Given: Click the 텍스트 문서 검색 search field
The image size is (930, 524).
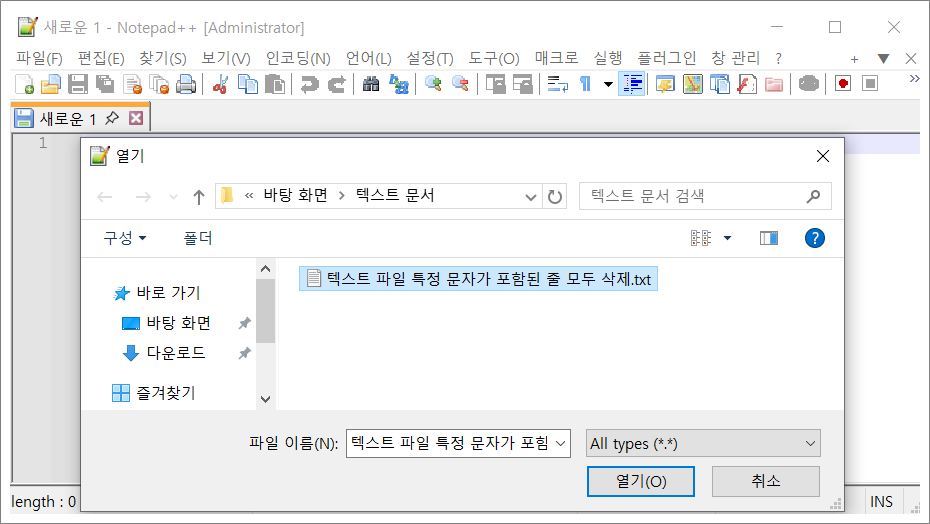Looking at the screenshot, I should (x=705, y=196).
